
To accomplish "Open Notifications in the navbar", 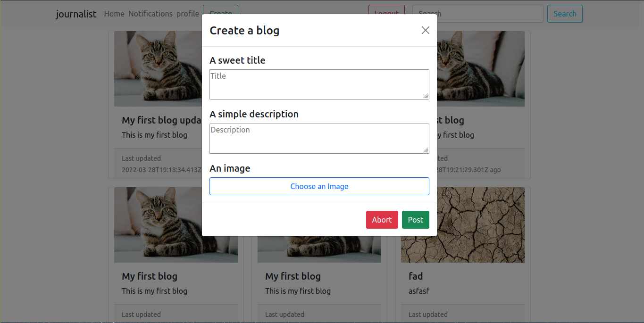I will [x=151, y=14].
